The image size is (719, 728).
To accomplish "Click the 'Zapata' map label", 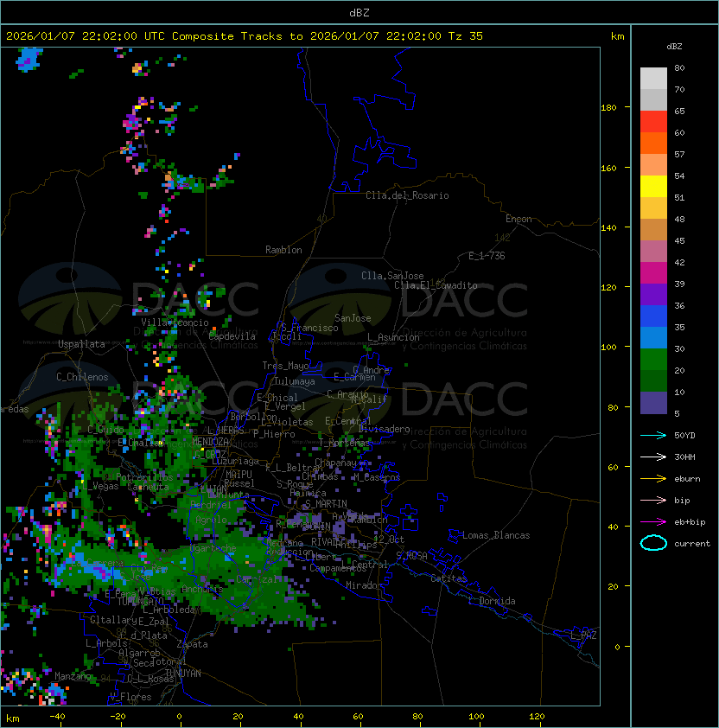I will click(x=192, y=644).
